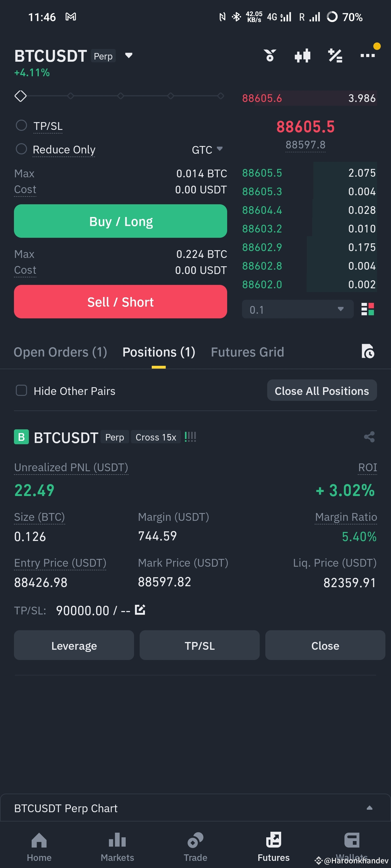Screen dimensions: 391x868
Task: Enable the Reduce Only option
Action: pyautogui.click(x=21, y=149)
